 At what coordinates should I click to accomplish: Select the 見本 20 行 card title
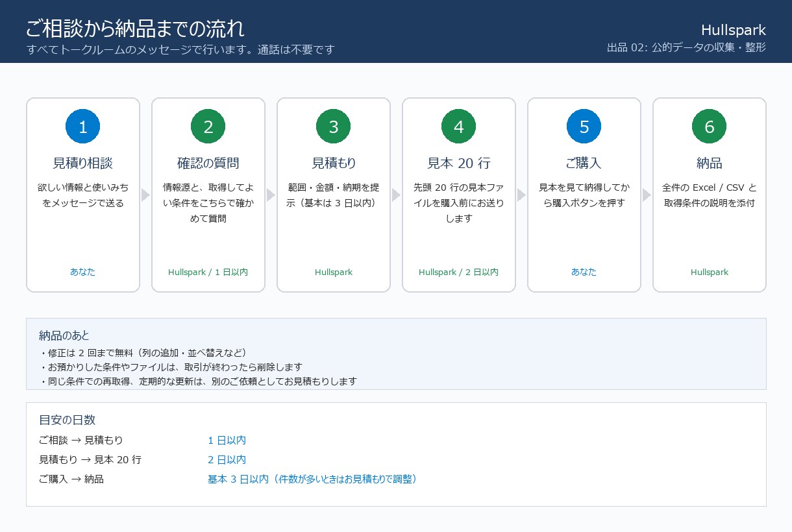pyautogui.click(x=459, y=163)
